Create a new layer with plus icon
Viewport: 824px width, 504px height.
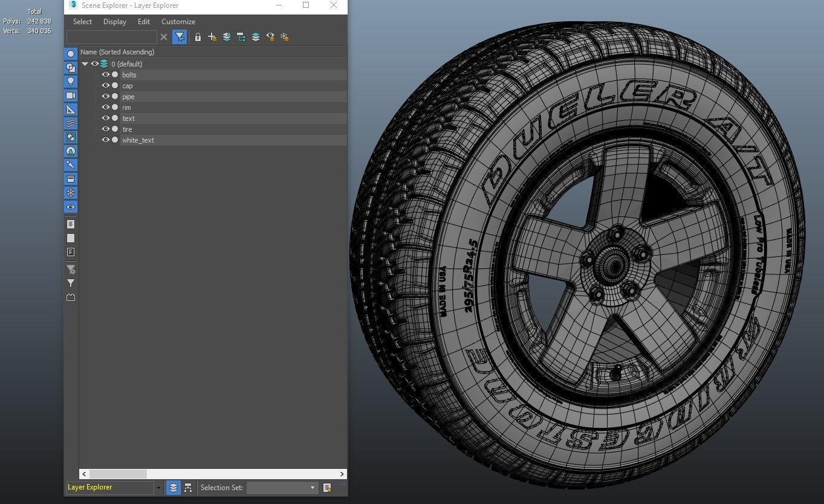[212, 37]
